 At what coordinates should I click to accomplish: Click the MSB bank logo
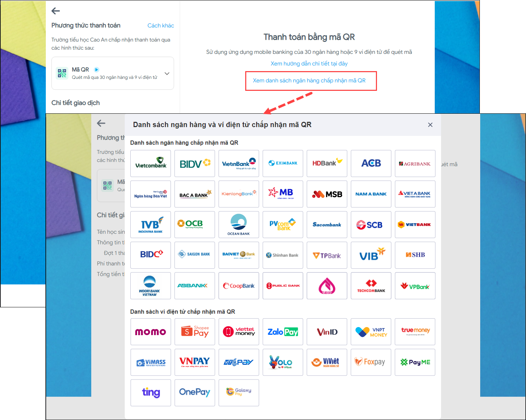click(x=327, y=194)
